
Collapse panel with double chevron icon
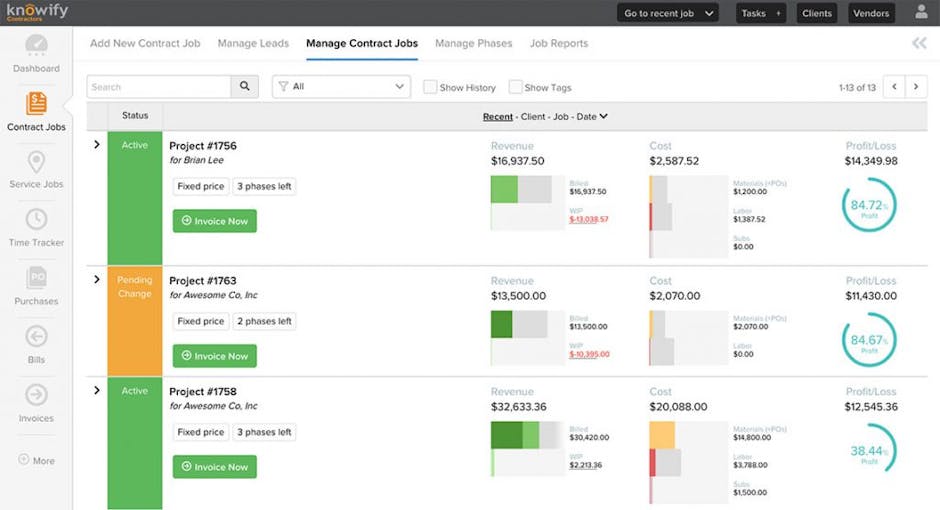click(919, 43)
